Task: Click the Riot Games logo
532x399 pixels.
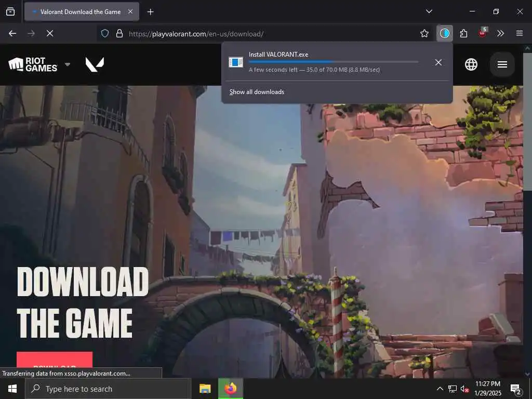Action: (x=33, y=64)
